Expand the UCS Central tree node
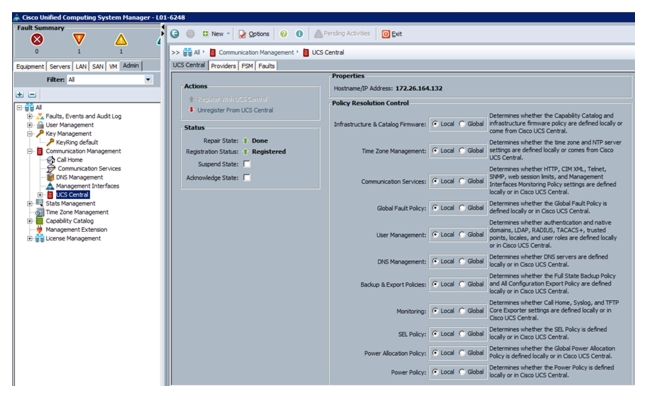 (40, 195)
